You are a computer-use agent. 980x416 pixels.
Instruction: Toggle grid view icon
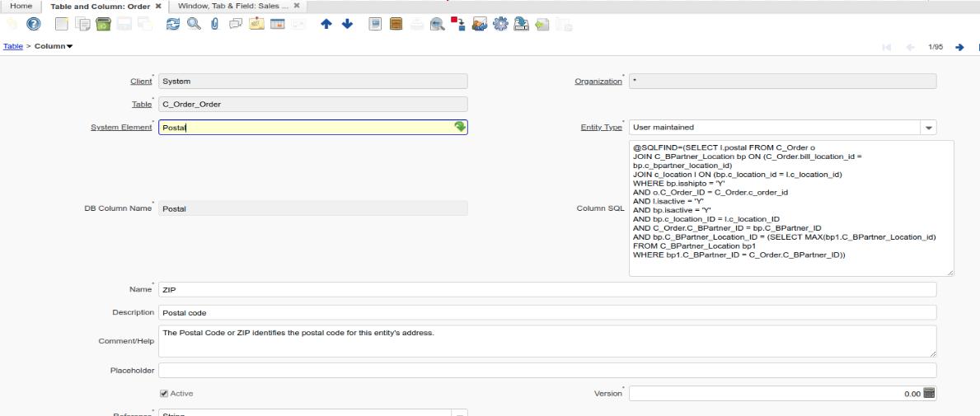pyautogui.click(x=278, y=24)
